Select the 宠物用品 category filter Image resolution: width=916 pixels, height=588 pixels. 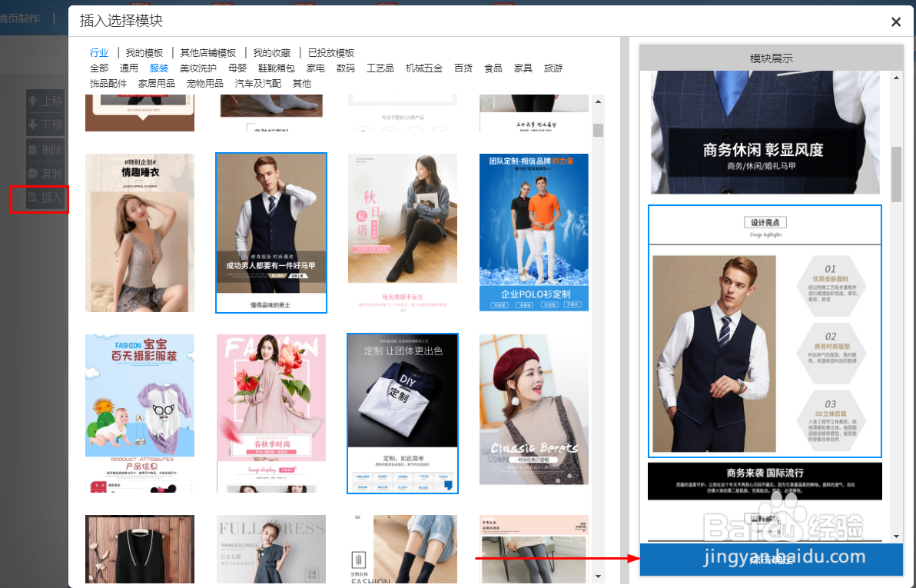tap(204, 83)
